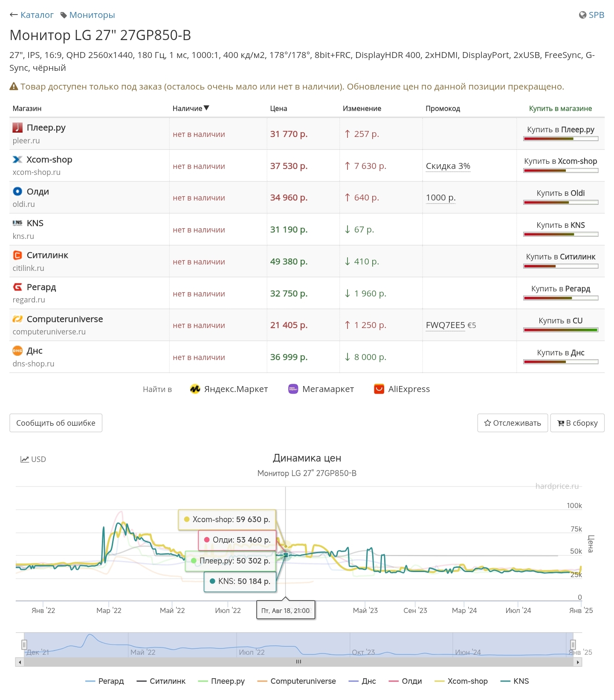Sort by the Магазин column header
Viewport: 614px width, 700px height.
pyautogui.click(x=27, y=108)
